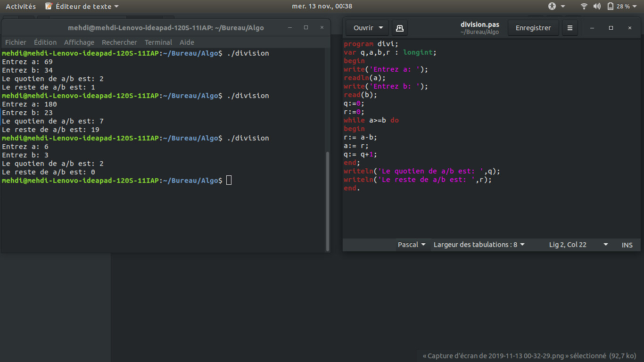
Task: Click 'Le reste de a/b est: 19' line
Action: (x=50, y=130)
